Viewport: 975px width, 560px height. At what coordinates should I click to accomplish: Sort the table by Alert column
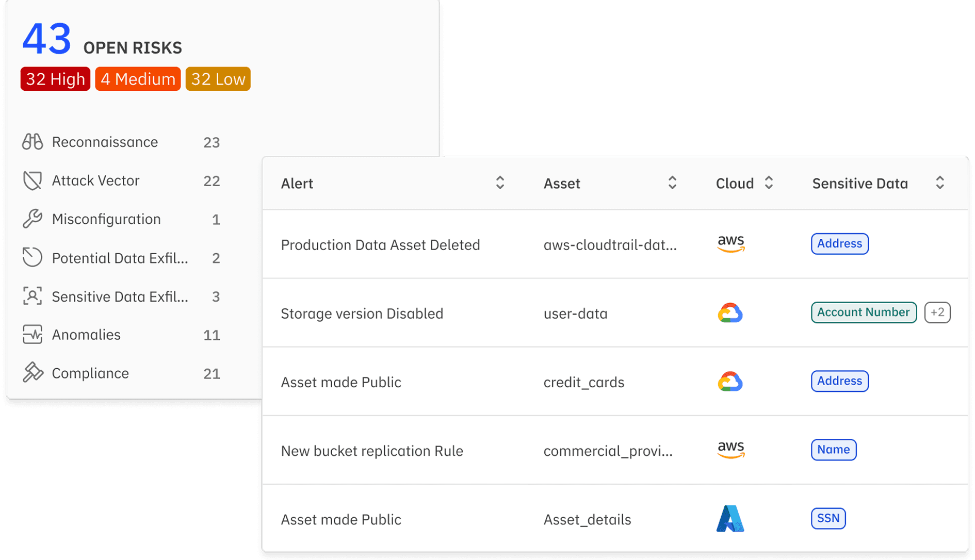click(499, 183)
